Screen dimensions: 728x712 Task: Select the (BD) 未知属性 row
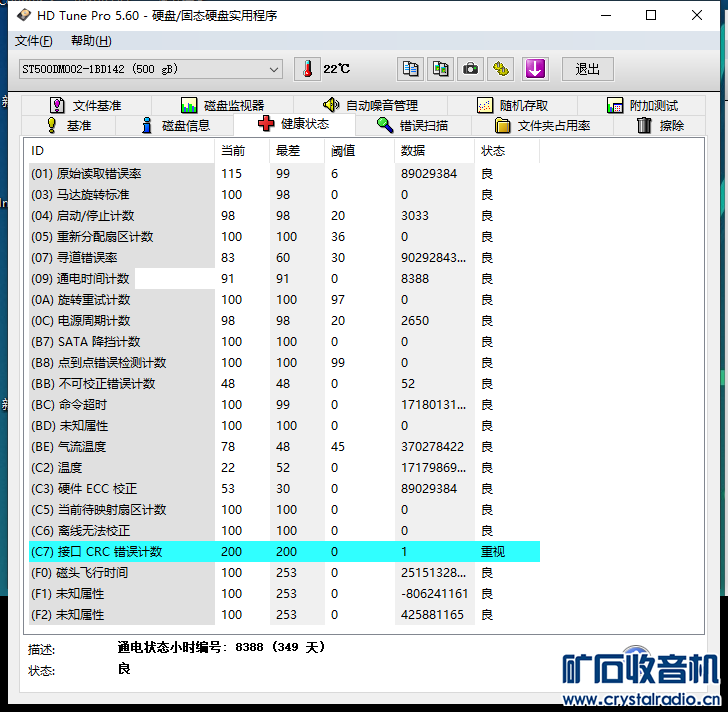pyautogui.click(x=284, y=426)
